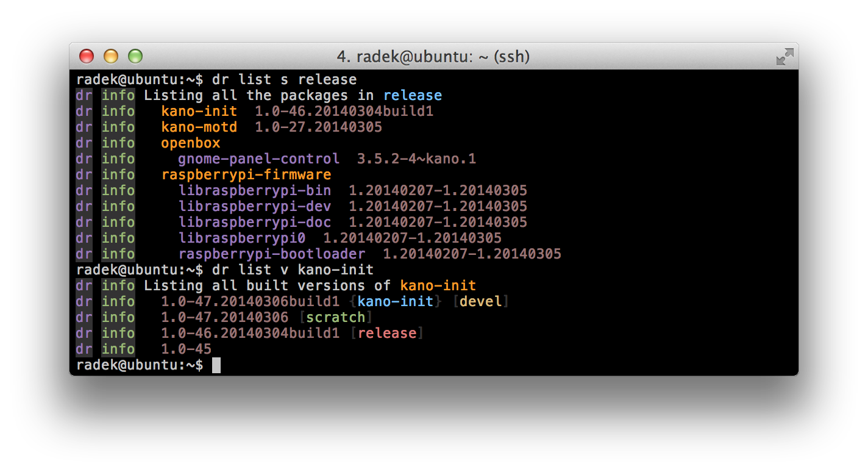868x472 pixels.
Task: Click the subpackage 'libraspberrypi-bin'
Action: click(x=255, y=190)
